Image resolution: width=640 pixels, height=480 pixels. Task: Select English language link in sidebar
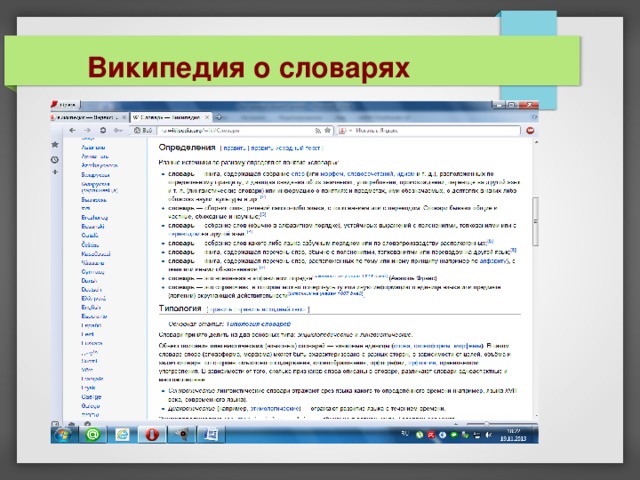tap(91, 307)
